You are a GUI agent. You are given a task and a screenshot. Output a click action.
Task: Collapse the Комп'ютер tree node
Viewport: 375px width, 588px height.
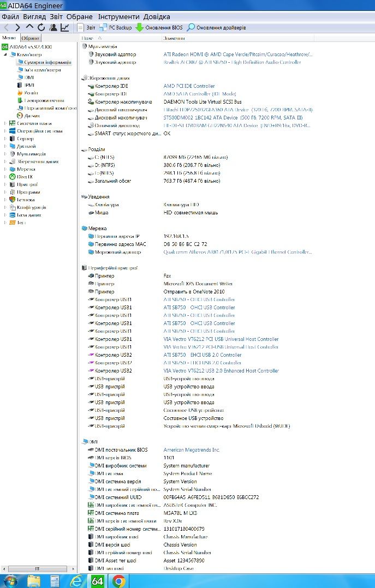[5, 55]
